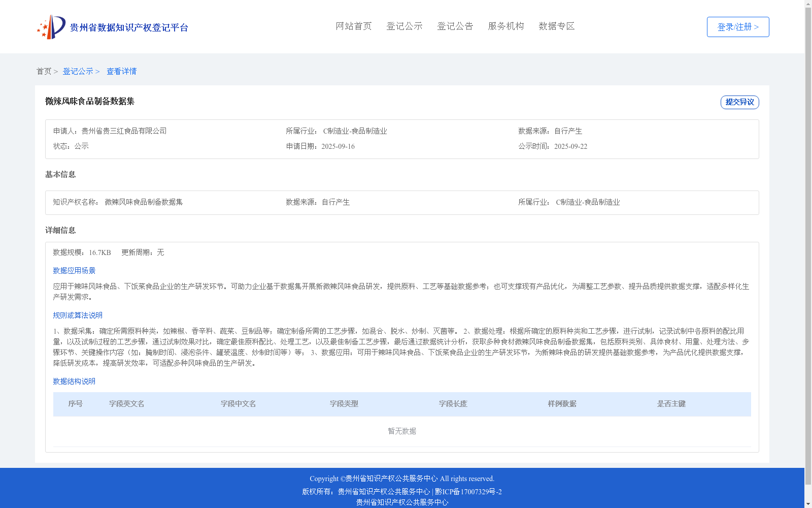Click the 详细信息 section heading
Image resolution: width=812 pixels, height=508 pixels.
coord(60,230)
